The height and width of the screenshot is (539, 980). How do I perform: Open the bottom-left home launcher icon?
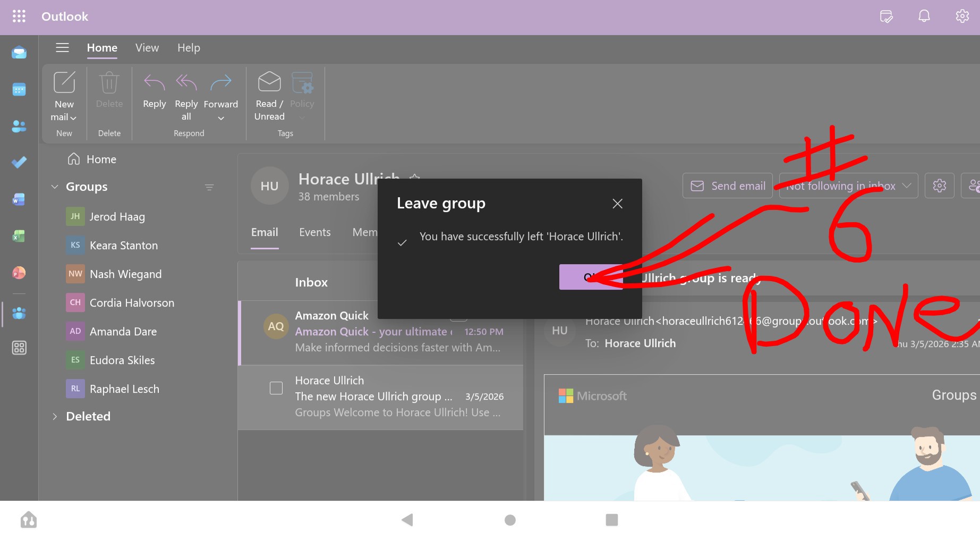point(29,520)
